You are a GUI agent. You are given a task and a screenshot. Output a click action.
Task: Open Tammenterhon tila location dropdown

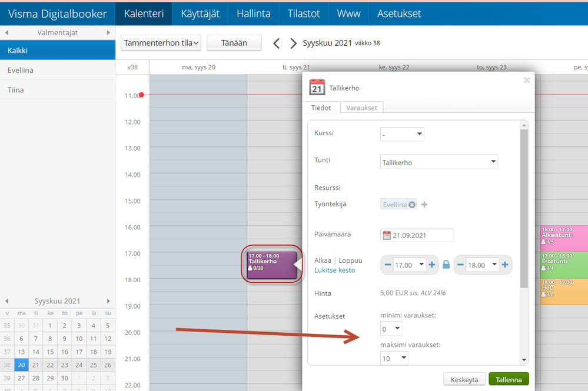point(161,43)
